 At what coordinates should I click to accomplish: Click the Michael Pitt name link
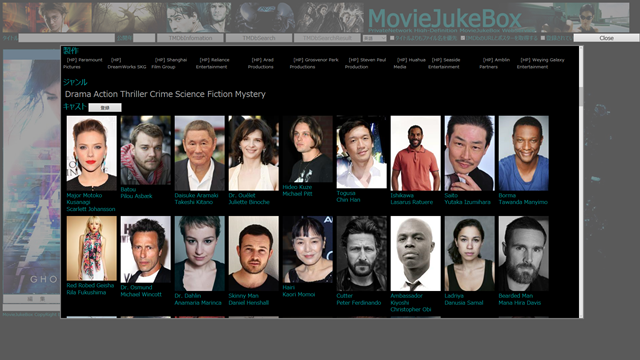coord(297,194)
